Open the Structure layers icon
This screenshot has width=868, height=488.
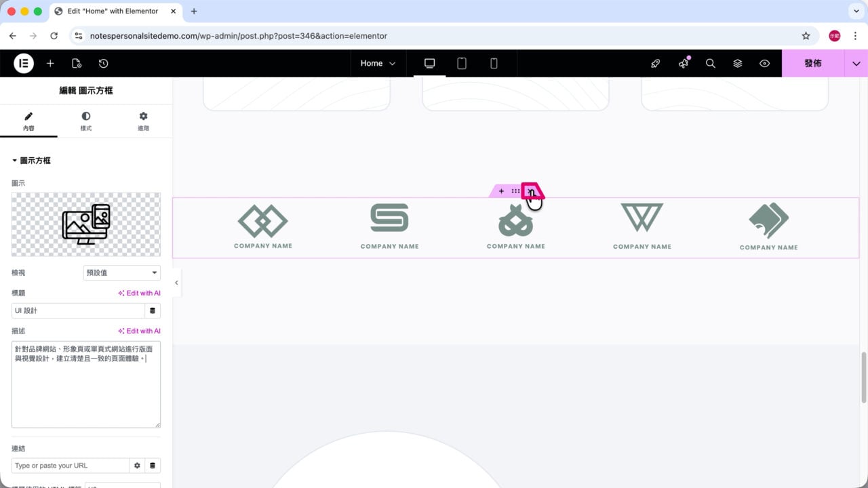click(738, 63)
